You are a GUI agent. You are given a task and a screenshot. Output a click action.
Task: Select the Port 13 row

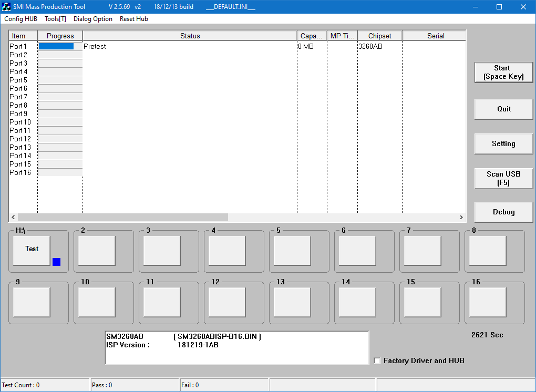(237, 147)
